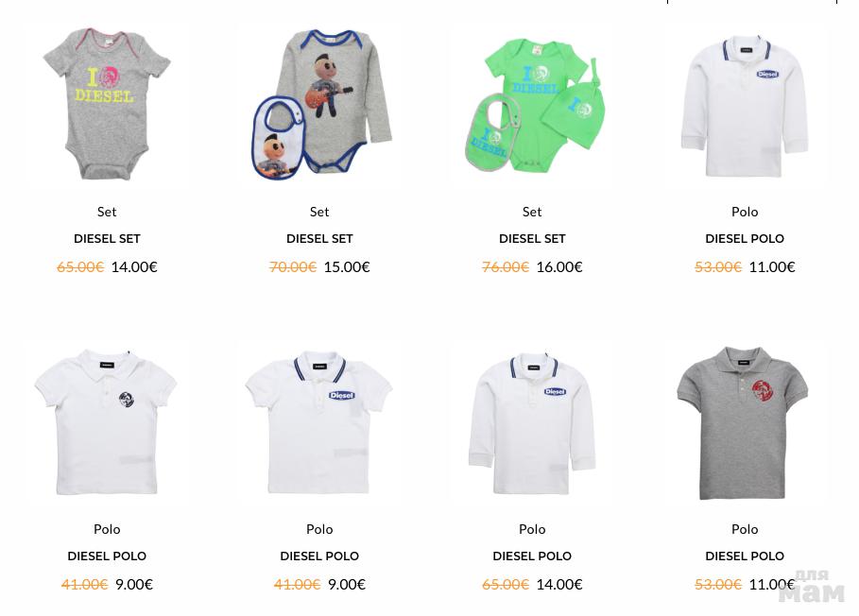Click the Polo category label under the grey polo
Viewport: 859px width, 616px height.
pos(745,529)
